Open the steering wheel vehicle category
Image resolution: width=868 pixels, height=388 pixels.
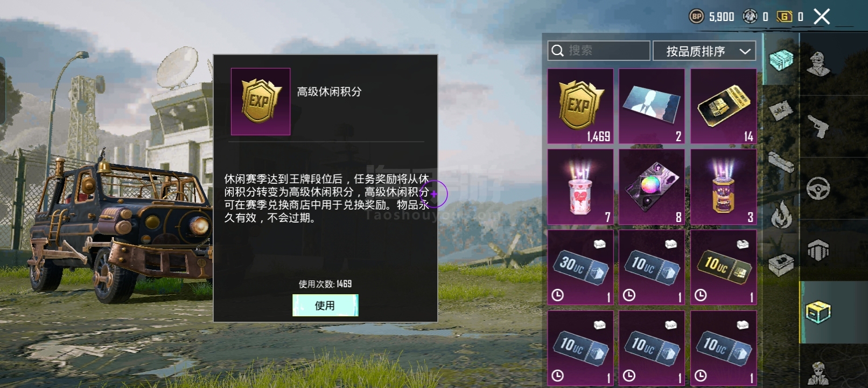[818, 189]
